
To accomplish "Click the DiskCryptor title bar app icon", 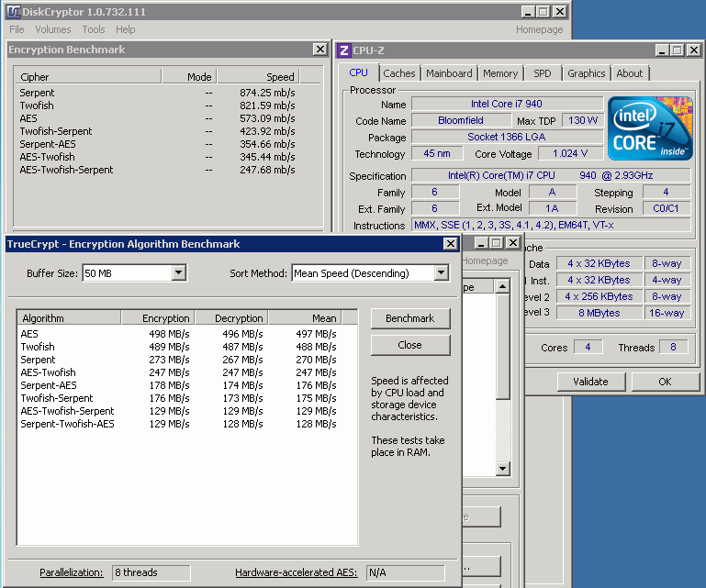I will click(x=14, y=12).
